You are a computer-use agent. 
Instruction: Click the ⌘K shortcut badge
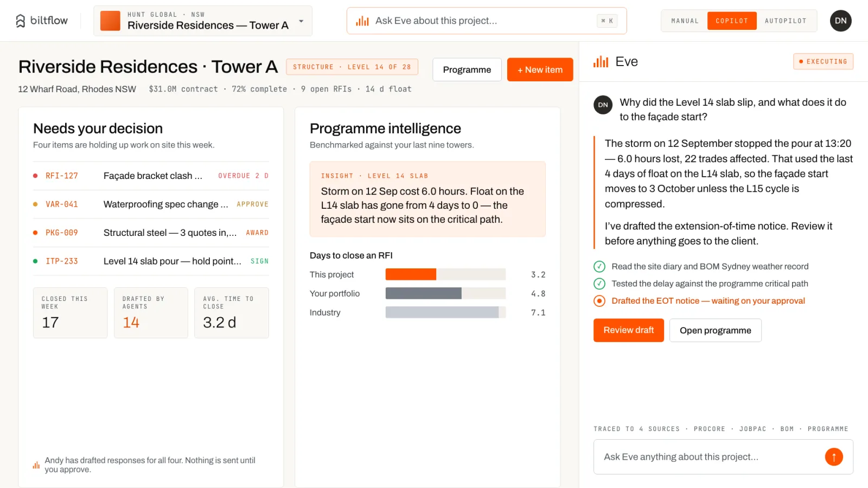[607, 21]
